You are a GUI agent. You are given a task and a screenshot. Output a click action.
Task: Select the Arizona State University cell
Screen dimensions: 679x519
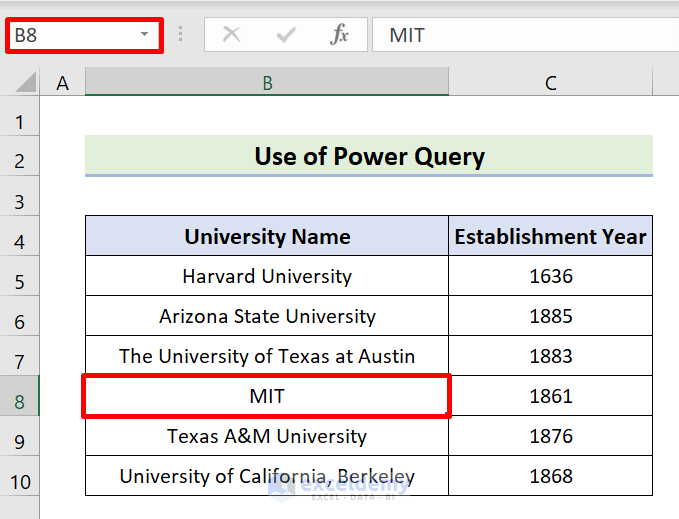267,317
